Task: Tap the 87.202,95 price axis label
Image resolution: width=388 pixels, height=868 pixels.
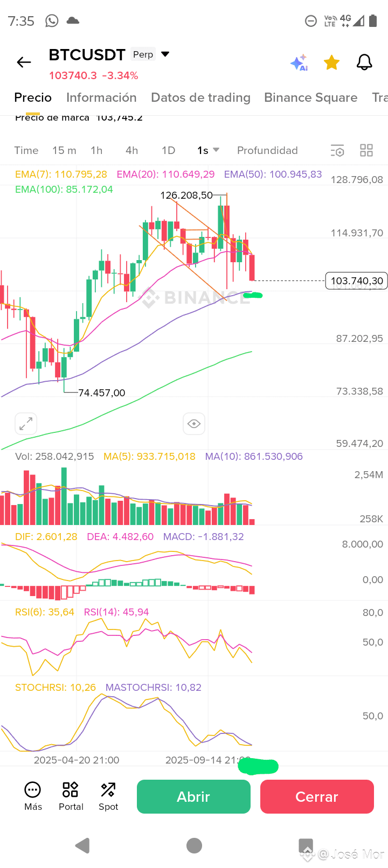Action: 359,339
